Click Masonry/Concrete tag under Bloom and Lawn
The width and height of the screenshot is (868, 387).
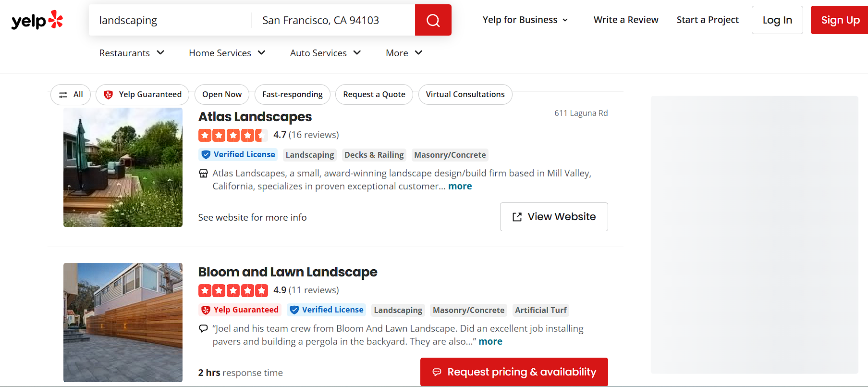(x=469, y=310)
